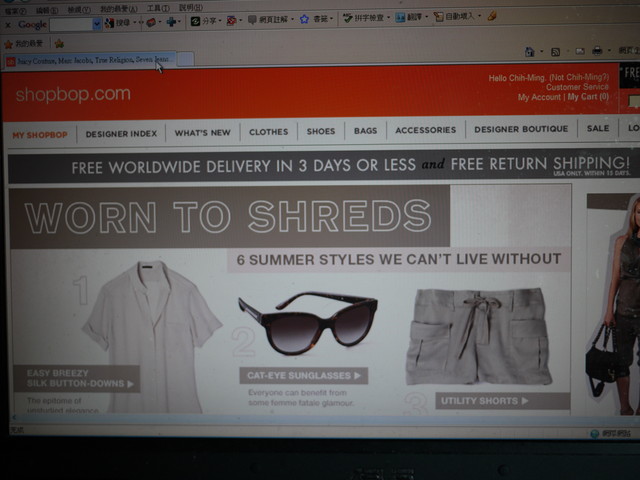Open the Customer Service link
The image size is (640, 480).
click(577, 87)
